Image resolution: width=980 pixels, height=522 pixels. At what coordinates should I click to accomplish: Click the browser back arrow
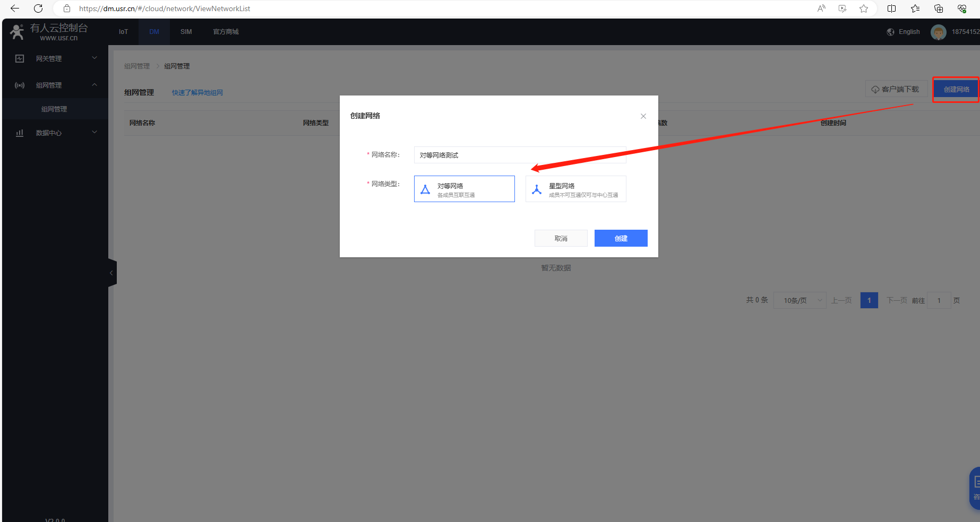(15, 8)
